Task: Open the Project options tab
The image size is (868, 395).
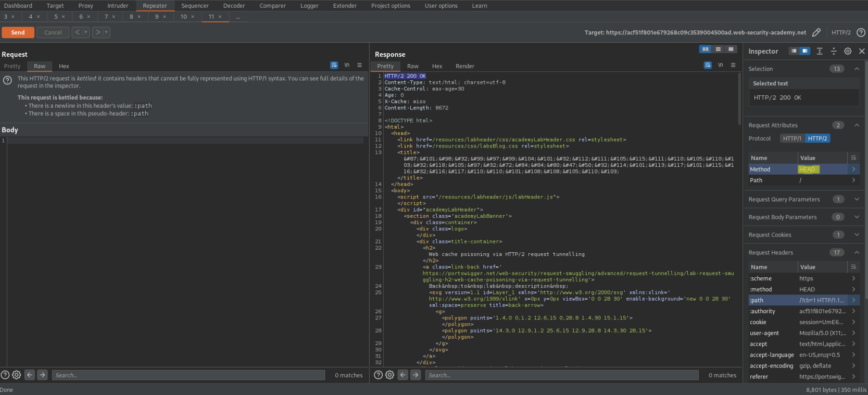Action: (x=391, y=6)
